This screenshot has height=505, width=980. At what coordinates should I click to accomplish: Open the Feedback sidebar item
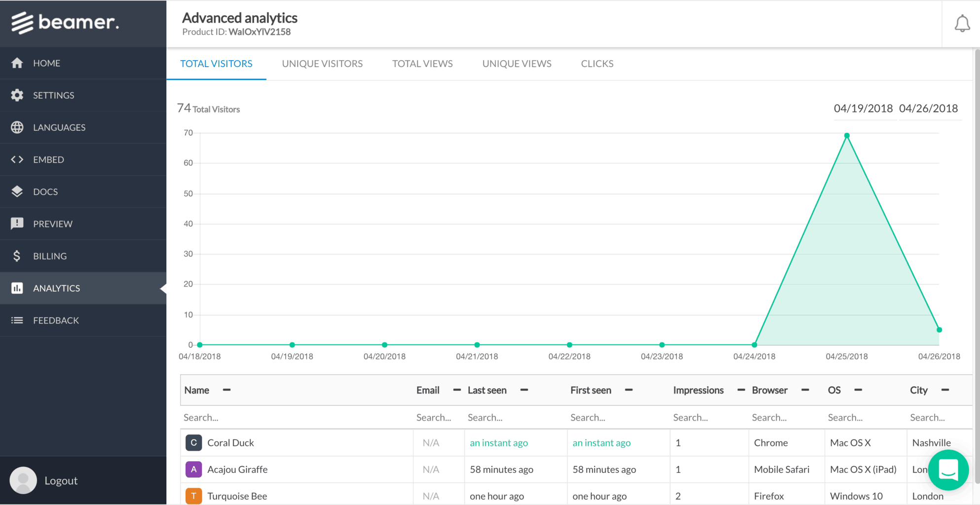56,321
